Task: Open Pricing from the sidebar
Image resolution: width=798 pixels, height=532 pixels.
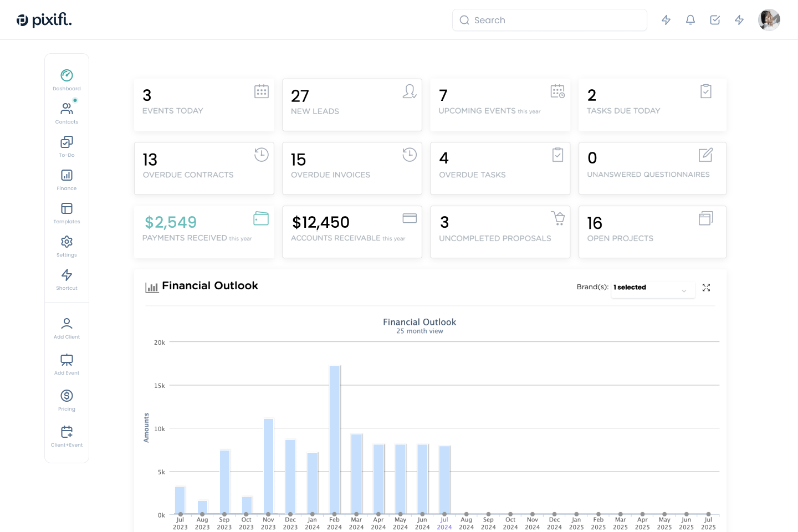Action: [x=66, y=400]
